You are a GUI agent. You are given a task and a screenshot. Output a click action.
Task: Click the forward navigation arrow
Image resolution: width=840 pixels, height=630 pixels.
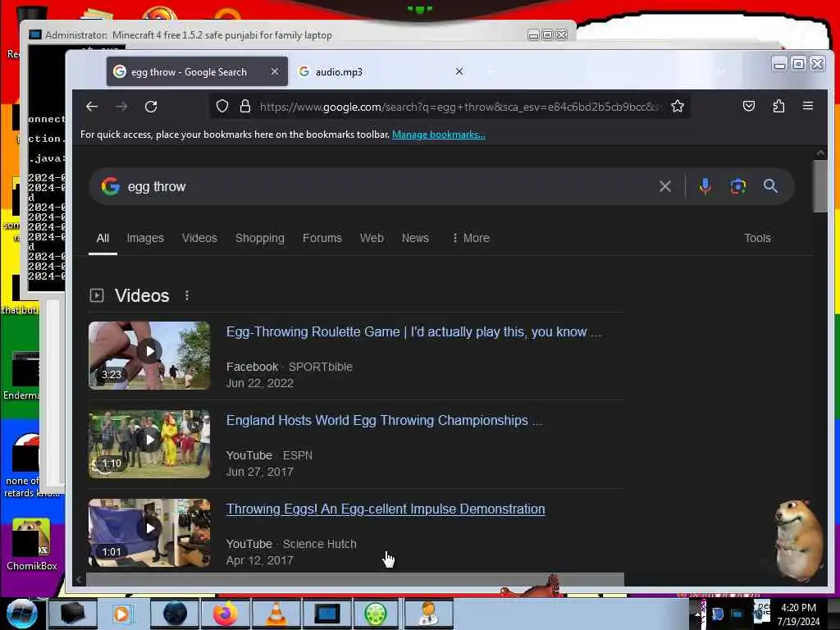[121, 106]
